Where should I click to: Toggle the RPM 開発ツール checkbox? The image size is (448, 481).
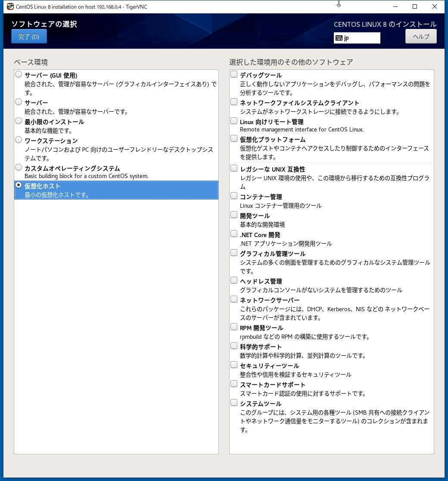[234, 327]
